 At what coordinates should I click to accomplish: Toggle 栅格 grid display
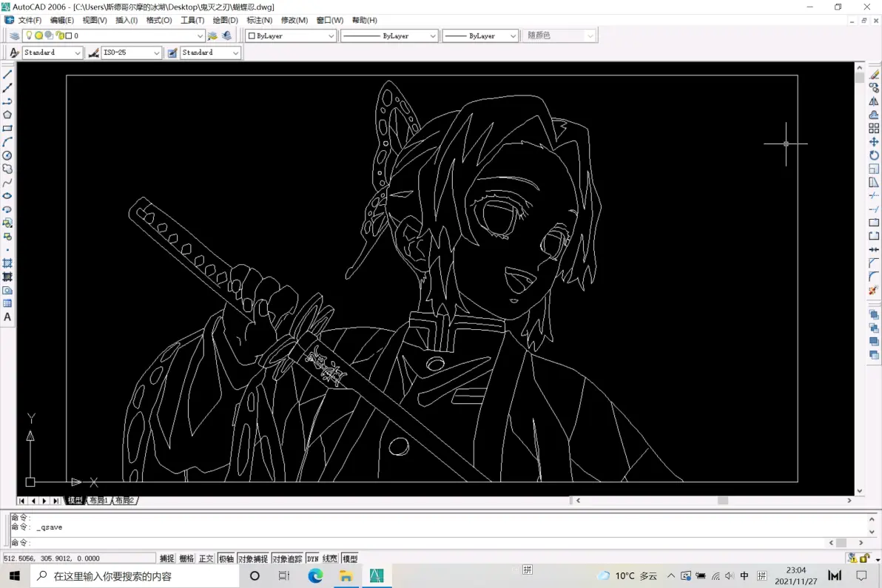pyautogui.click(x=186, y=558)
